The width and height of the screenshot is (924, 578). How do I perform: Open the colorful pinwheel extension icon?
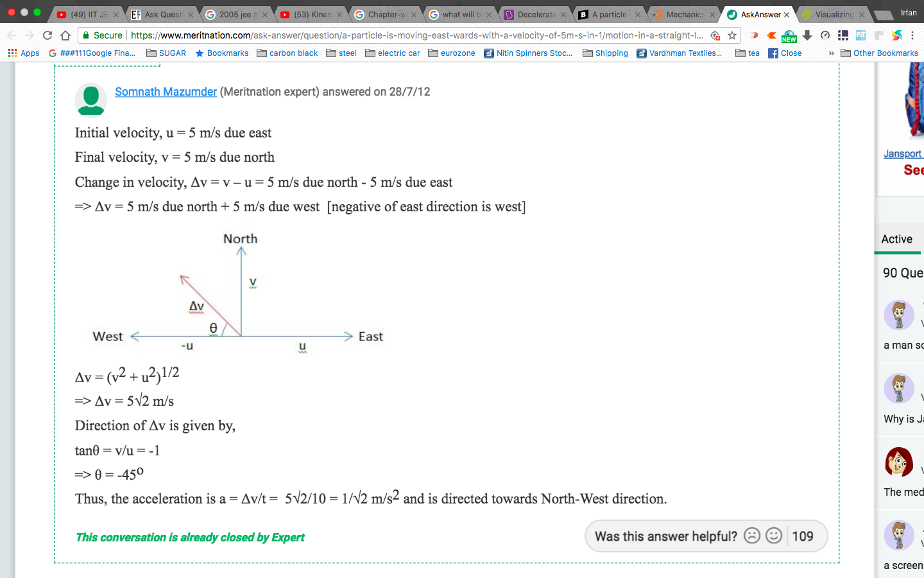coord(897,35)
